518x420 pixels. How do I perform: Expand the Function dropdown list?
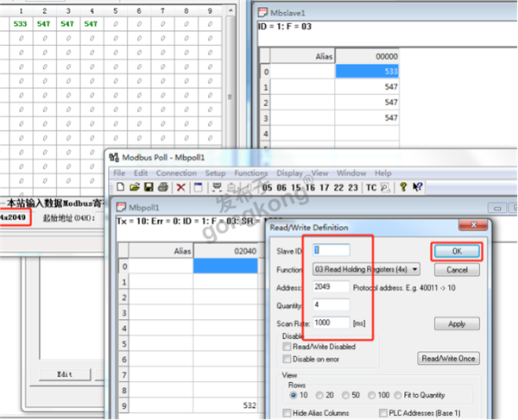(x=415, y=269)
